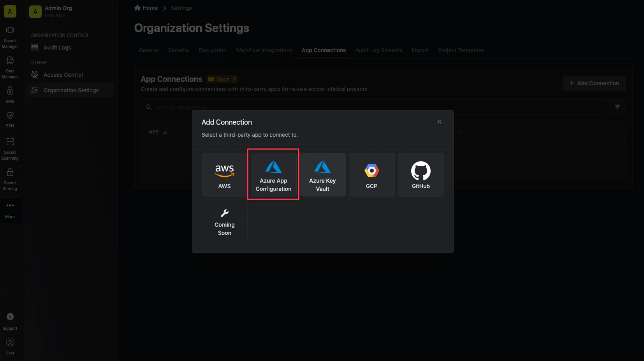Open the App Connections Docs link
Viewport: 644px width, 361px height.
pyautogui.click(x=222, y=79)
